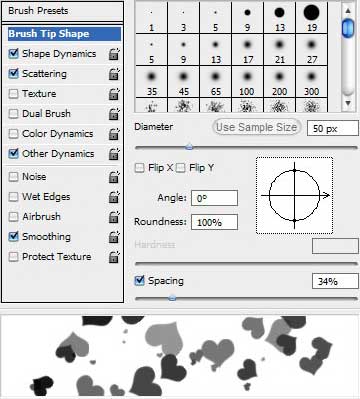Viewport: 360px width, 399px height.
Task: Select the Brush Tip Shape entry
Action: [64, 34]
